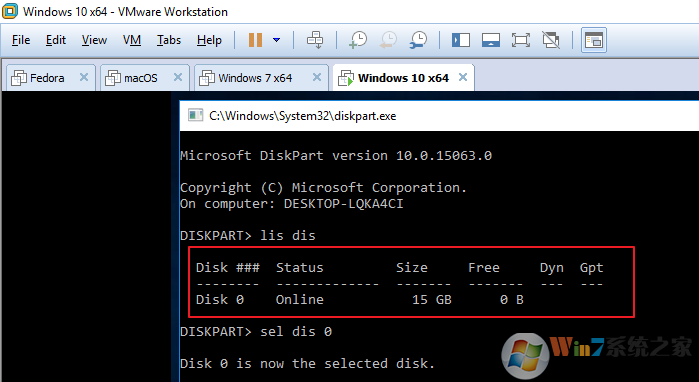Open the View menu
The height and width of the screenshot is (382, 699).
[94, 40]
